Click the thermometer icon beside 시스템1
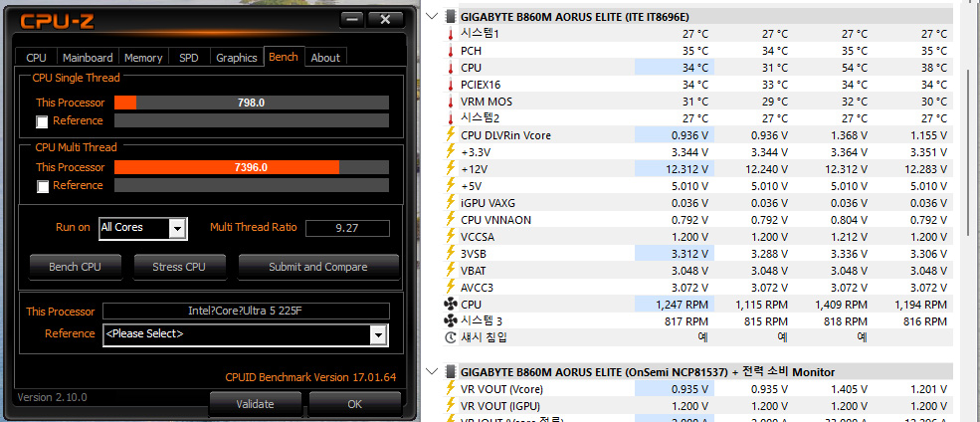The image size is (980, 422). tap(450, 34)
